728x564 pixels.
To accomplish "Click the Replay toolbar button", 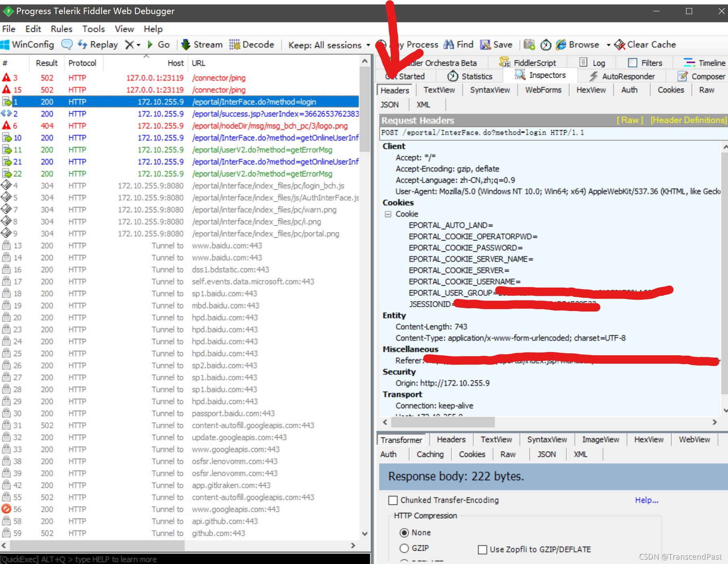I will tap(98, 44).
